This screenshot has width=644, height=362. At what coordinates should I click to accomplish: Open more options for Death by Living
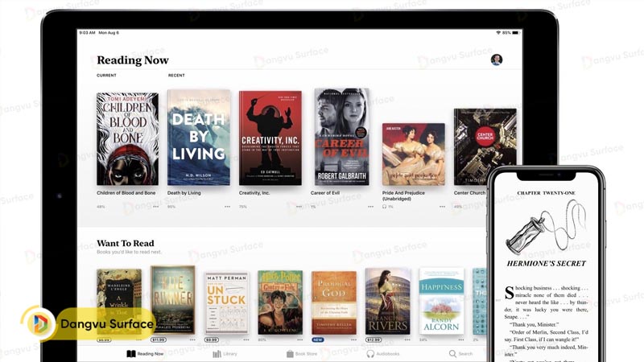click(x=227, y=207)
